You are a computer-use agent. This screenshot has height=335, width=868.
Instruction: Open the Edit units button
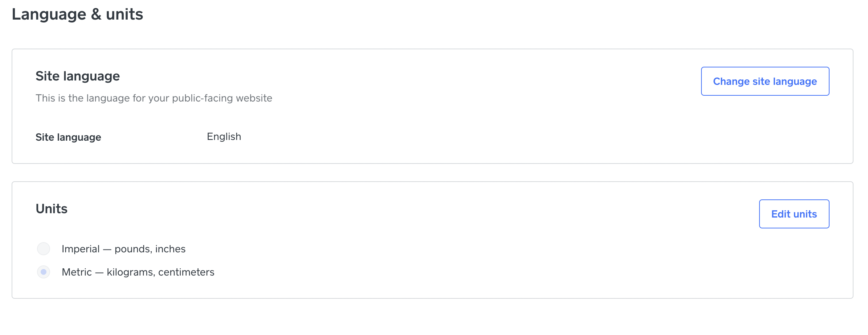click(x=794, y=214)
